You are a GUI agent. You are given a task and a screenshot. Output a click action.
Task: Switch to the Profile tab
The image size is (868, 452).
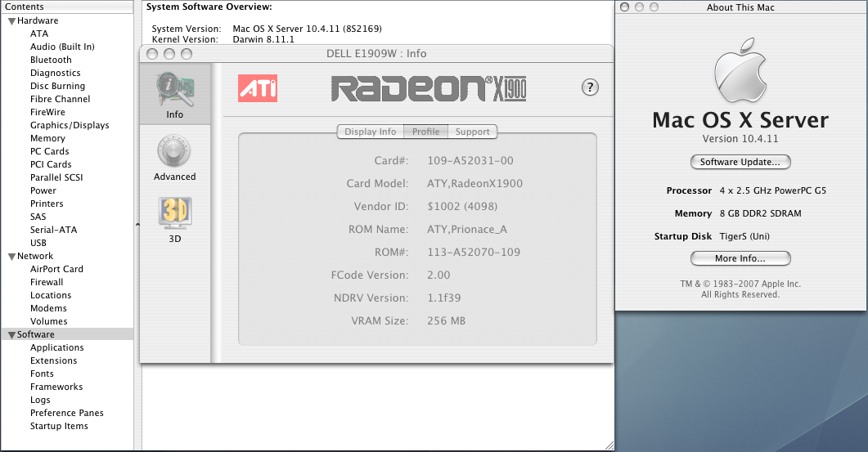(425, 132)
